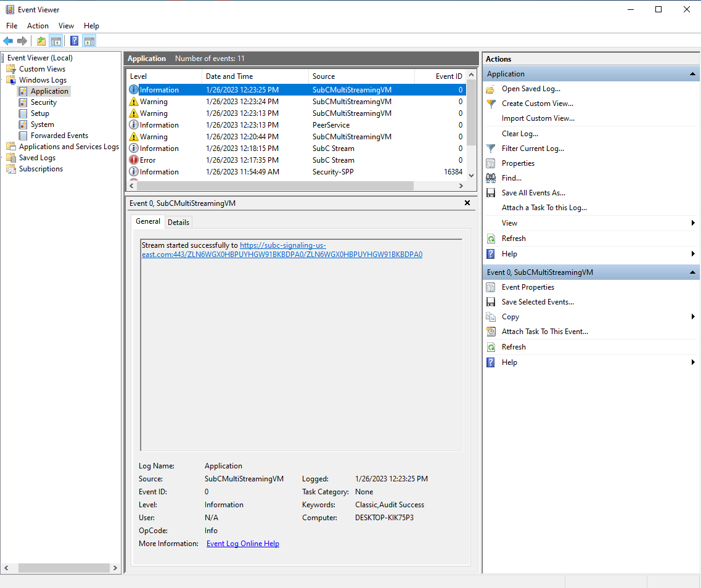Open the Action menu
Screen dimensions: 701x588
(x=38, y=26)
